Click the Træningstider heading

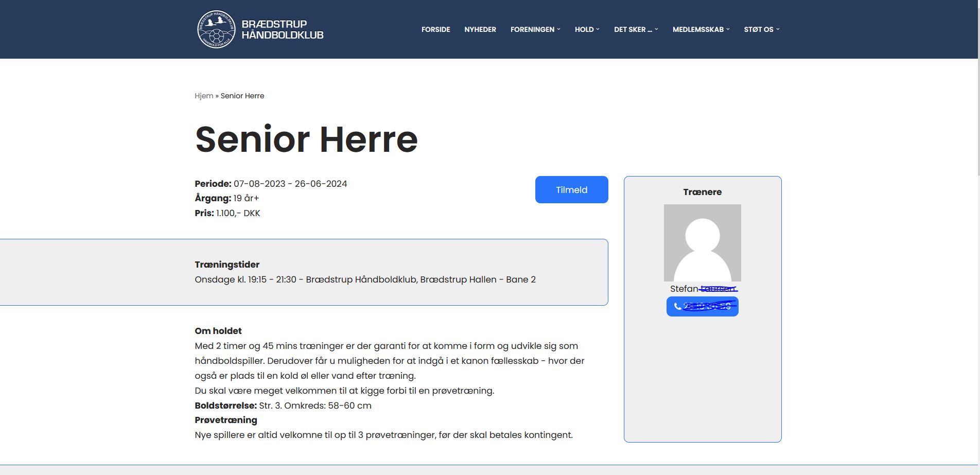coord(227,265)
